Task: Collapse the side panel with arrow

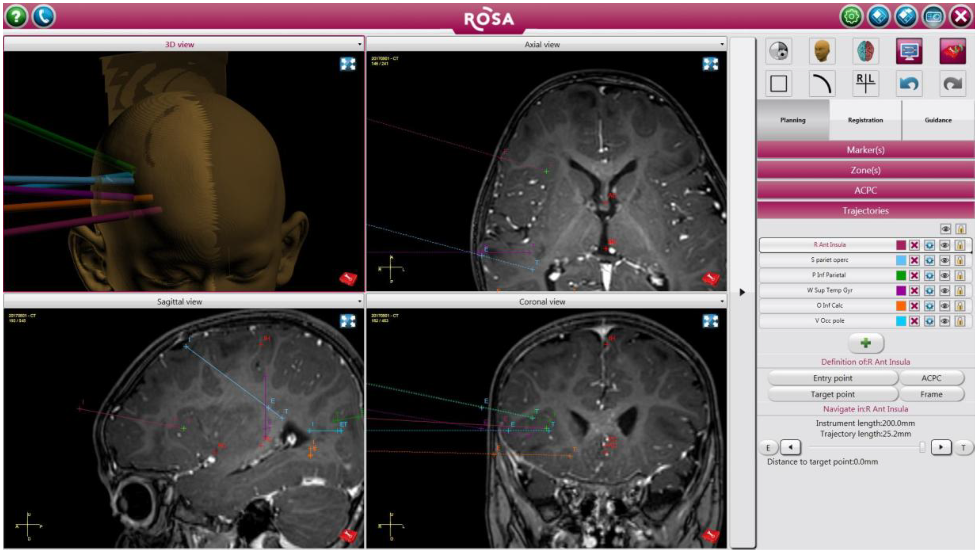Action: (x=742, y=292)
